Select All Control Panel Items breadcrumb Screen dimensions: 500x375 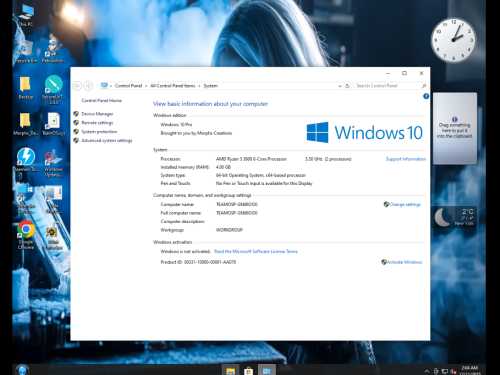click(x=173, y=86)
